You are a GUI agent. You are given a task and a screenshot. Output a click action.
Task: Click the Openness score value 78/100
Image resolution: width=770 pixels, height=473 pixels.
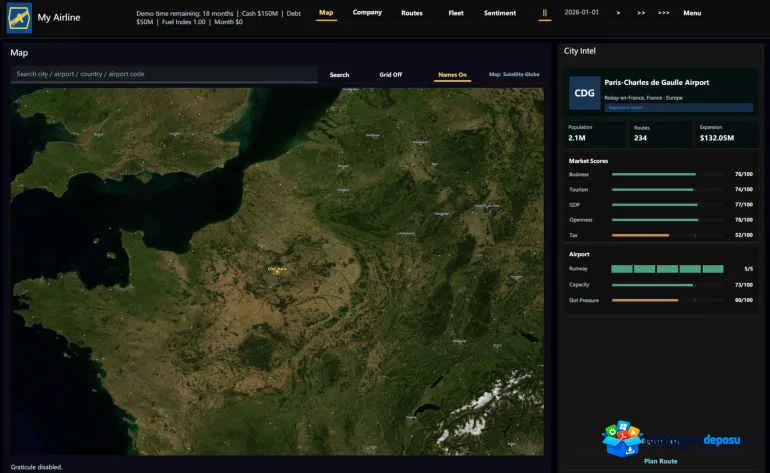(743, 220)
